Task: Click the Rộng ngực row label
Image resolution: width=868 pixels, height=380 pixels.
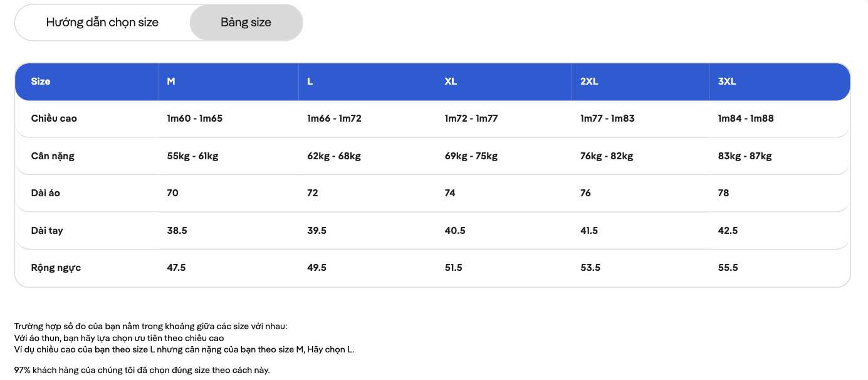Action: point(56,267)
